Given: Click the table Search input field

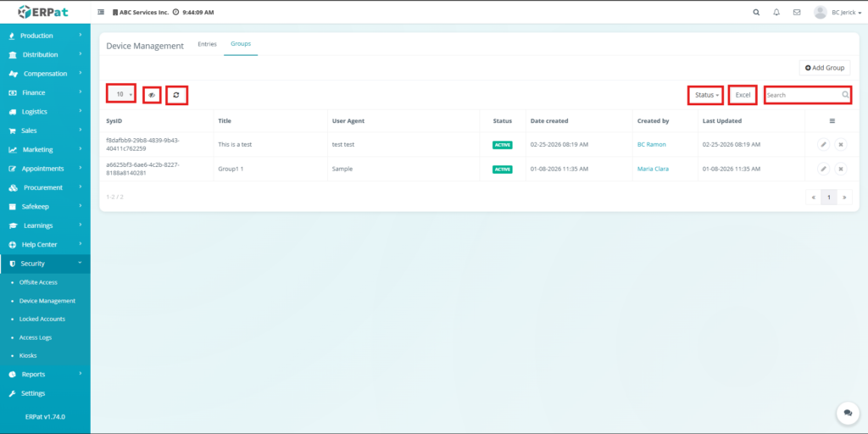Looking at the screenshot, I should click(x=802, y=95).
